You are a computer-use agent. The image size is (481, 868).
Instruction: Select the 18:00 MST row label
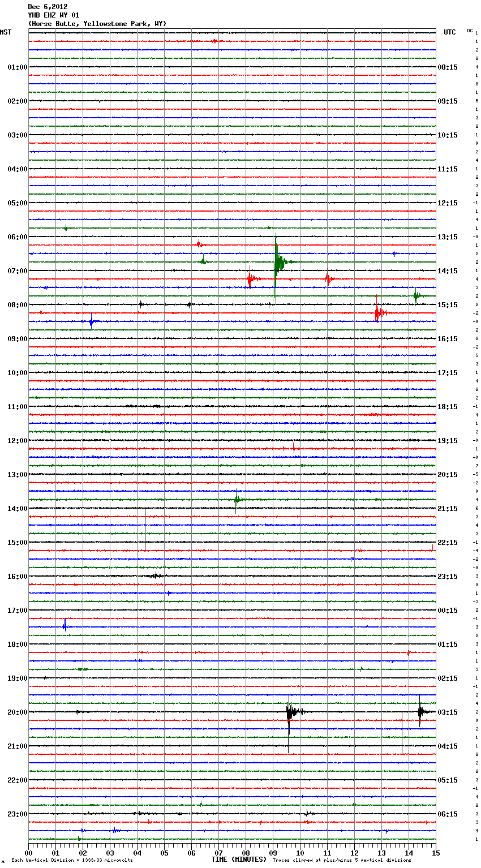click(18, 644)
